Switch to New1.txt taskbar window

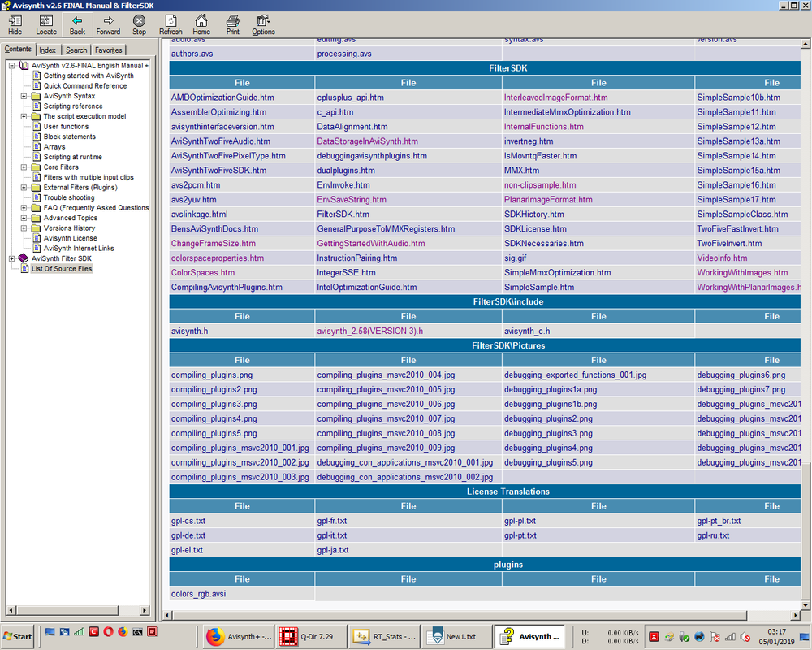pyautogui.click(x=456, y=636)
